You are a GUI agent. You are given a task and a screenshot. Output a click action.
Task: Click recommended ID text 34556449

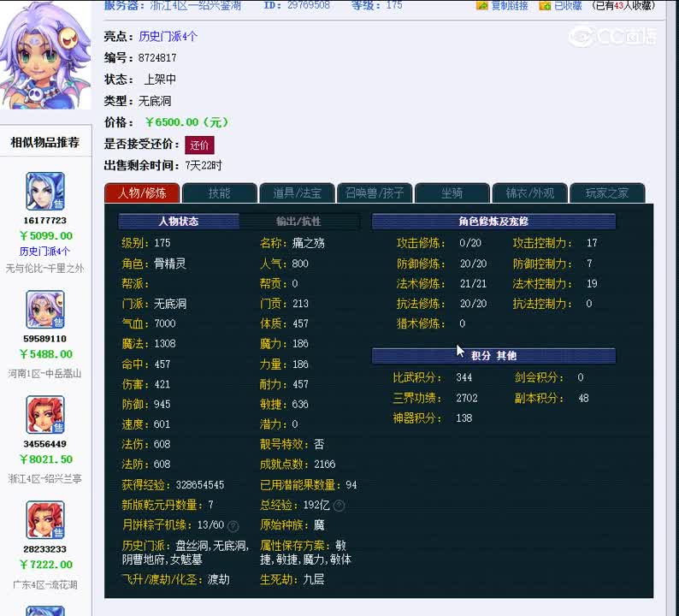tap(45, 444)
